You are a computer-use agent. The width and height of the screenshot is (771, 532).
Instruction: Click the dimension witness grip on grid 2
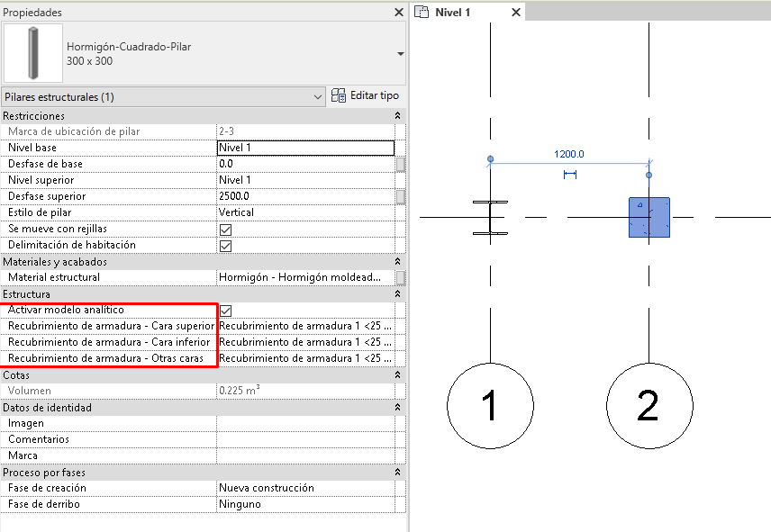click(x=649, y=175)
